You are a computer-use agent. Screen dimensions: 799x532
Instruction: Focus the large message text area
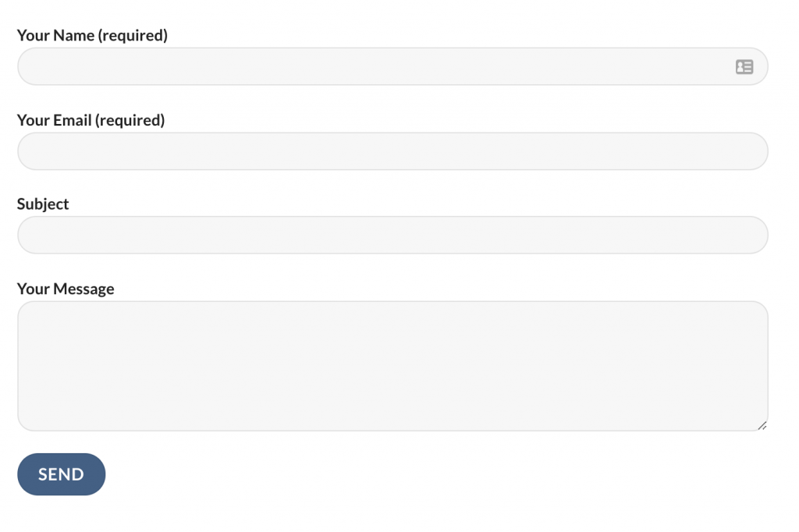click(x=392, y=366)
